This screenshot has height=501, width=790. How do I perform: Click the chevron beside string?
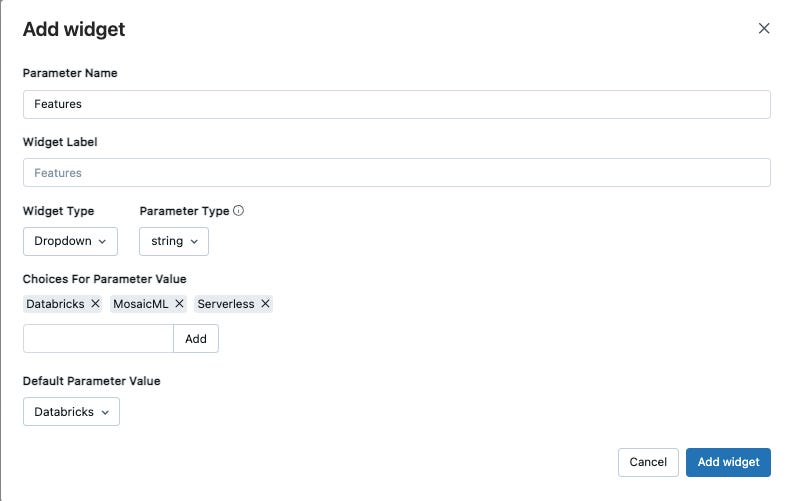[194, 242]
